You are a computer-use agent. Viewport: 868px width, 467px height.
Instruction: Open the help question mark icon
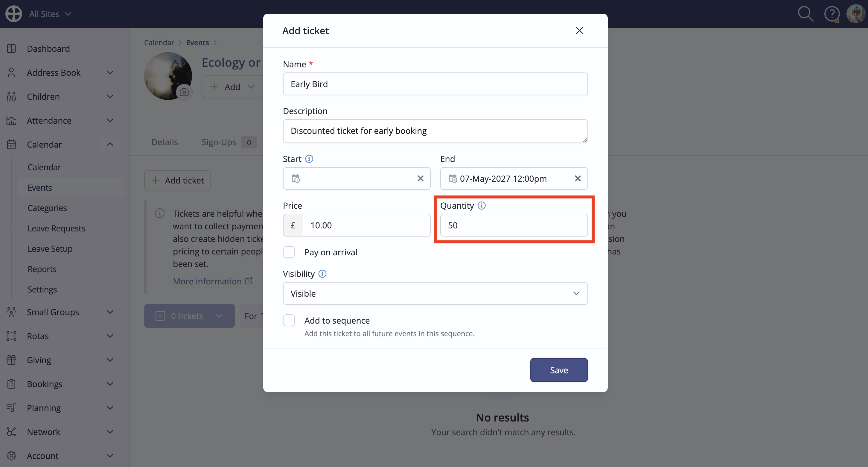pos(832,14)
